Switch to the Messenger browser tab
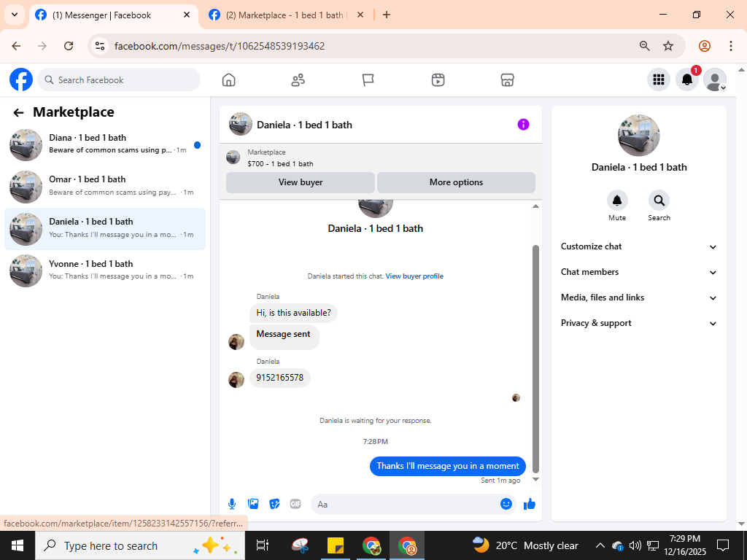This screenshot has width=747, height=560. click(x=113, y=15)
